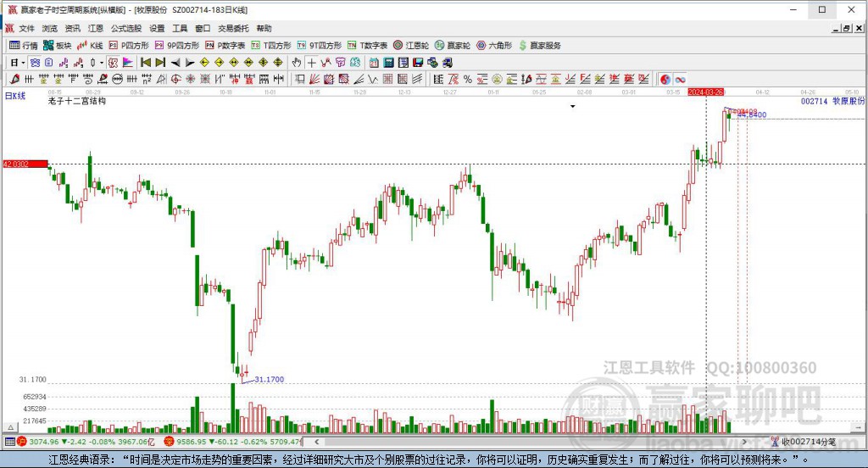
Task: Open the 9T四方形 tool
Action: (320, 46)
